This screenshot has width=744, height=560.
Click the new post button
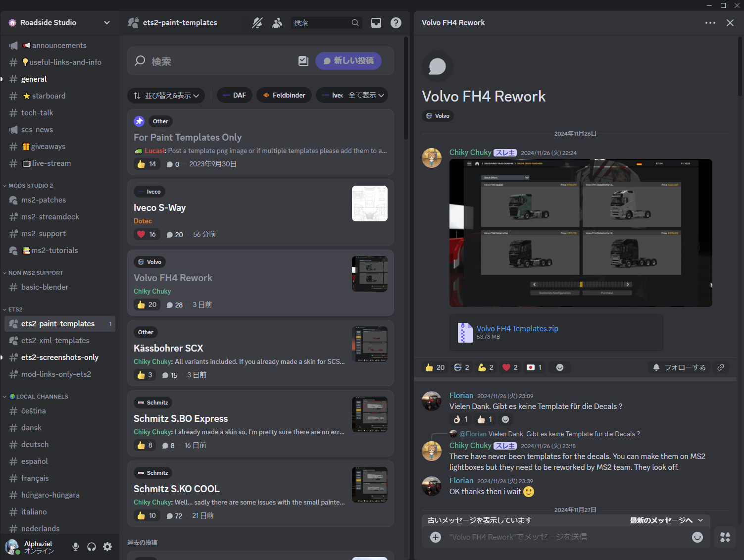pyautogui.click(x=348, y=61)
